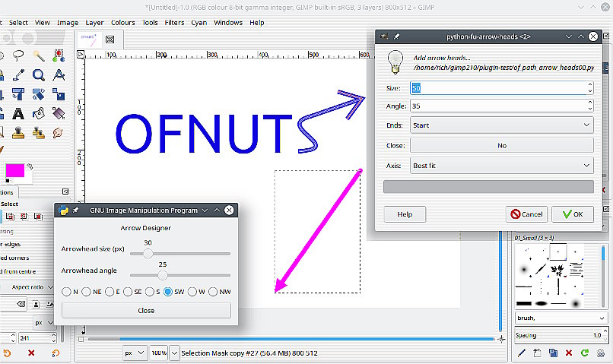Click Help in arrow-heads dialog

(x=405, y=214)
